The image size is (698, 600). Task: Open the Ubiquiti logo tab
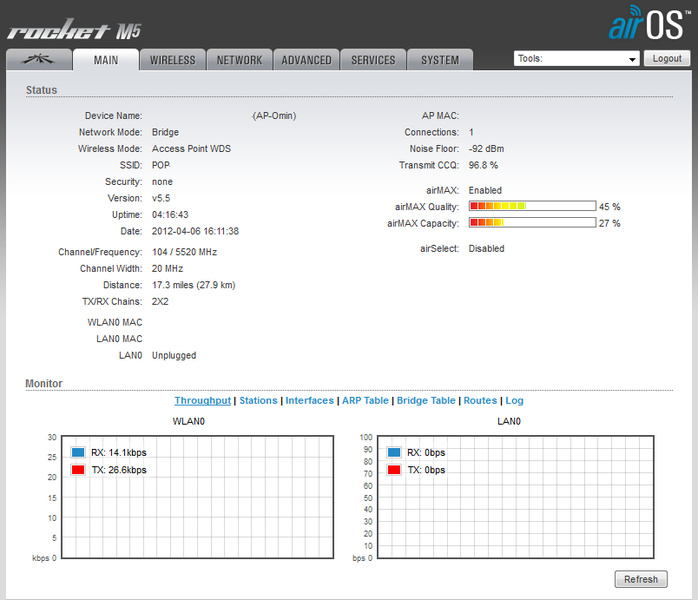(x=39, y=60)
